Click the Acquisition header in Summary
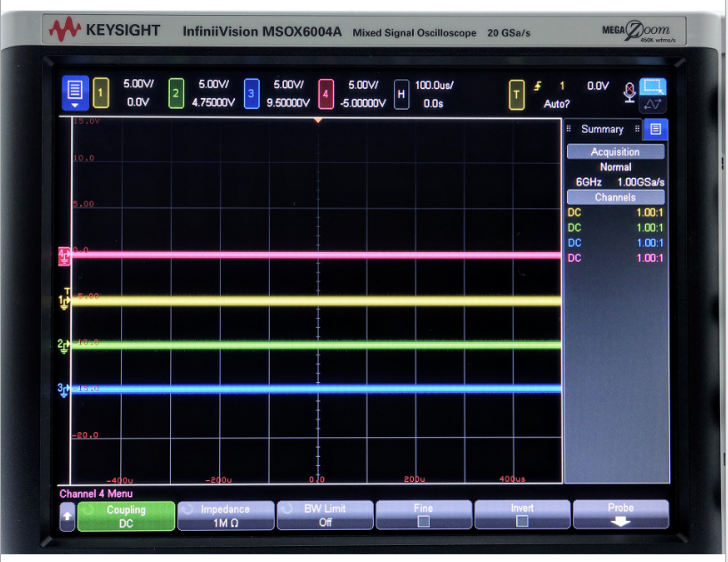Screen dimensions: 728x562 point(615,152)
